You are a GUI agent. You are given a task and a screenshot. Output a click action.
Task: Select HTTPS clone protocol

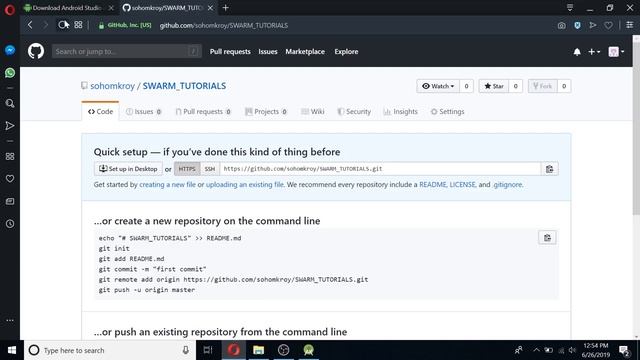coord(187,169)
